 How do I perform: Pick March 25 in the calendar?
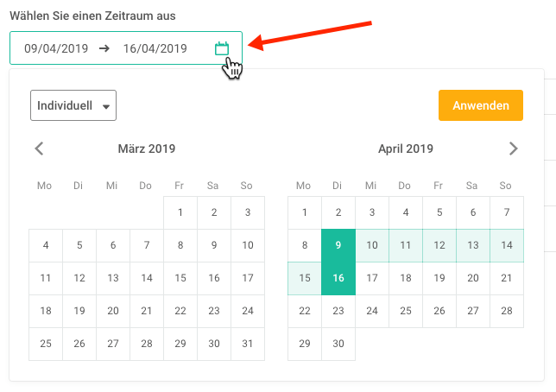coord(46,344)
